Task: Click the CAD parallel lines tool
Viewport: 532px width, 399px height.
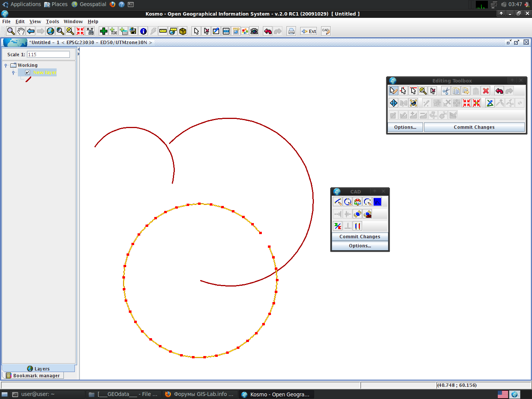Action: (358, 226)
